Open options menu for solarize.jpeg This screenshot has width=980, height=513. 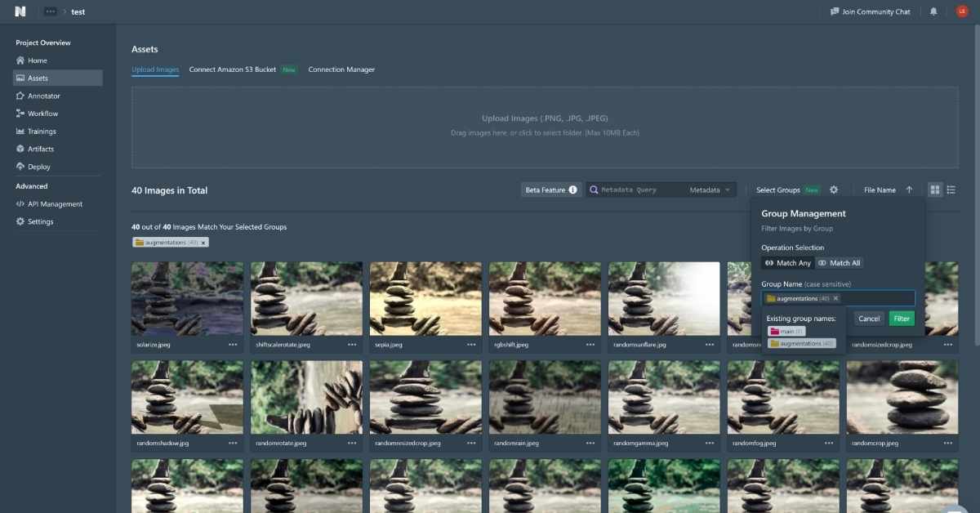(233, 345)
